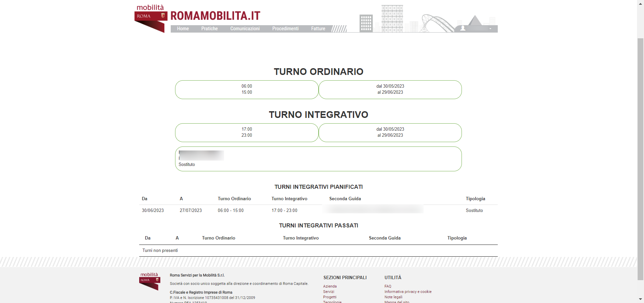The height and width of the screenshot is (303, 644).
Task: Click the Mobilità Roma logo in footer
Action: [x=150, y=281]
